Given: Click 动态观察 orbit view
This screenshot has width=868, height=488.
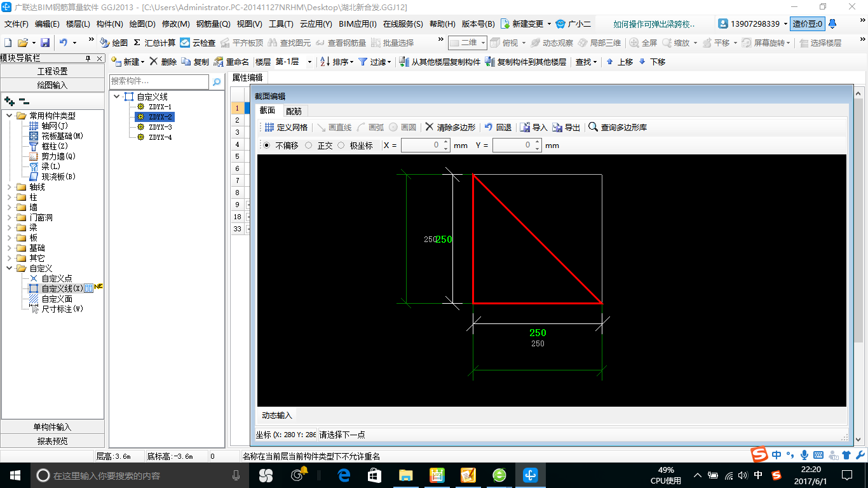Looking at the screenshot, I should pos(552,43).
